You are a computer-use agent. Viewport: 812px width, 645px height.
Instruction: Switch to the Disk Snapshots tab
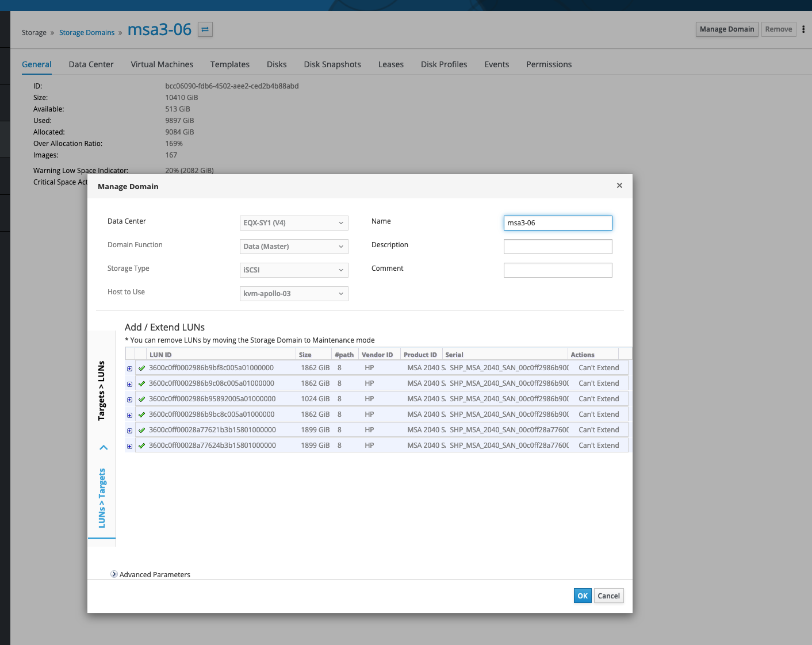332,64
